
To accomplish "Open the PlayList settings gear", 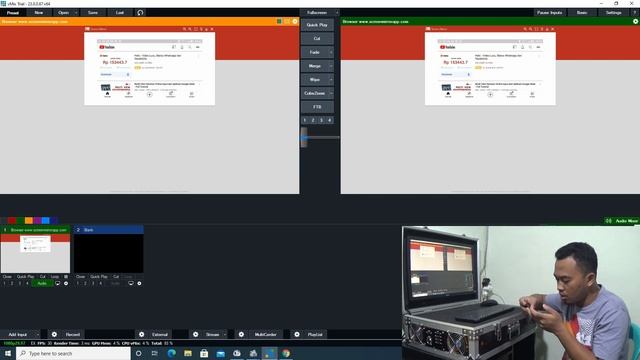I will point(297,334).
